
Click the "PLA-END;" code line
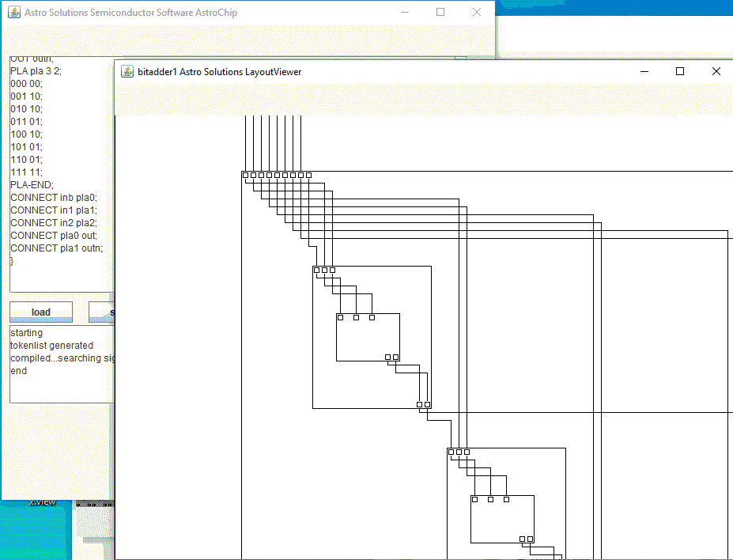[x=32, y=184]
